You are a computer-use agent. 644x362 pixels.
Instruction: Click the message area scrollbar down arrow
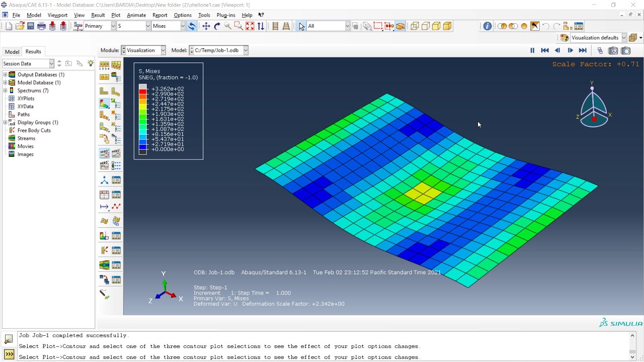(x=632, y=357)
